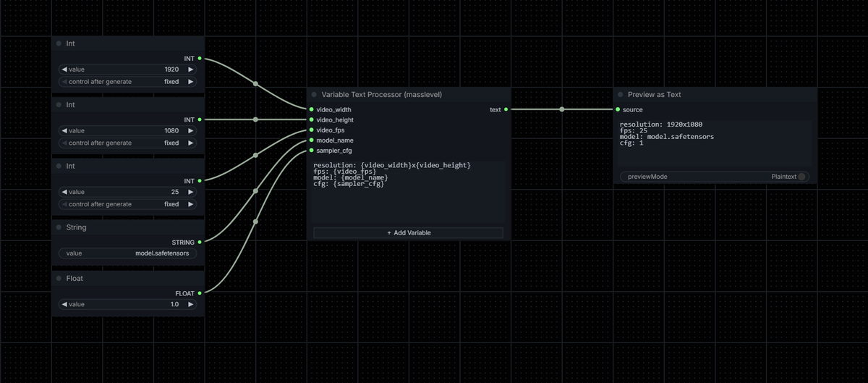This screenshot has height=383, width=868.
Task: Increase the 25 value with right arrow
Action: [191, 193]
